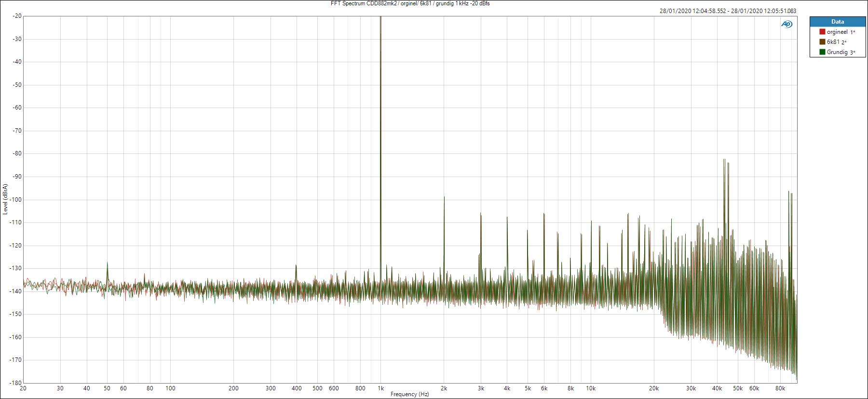Click the 1k tick on frequency axis
Image resolution: width=868 pixels, height=399 pixels.
coord(380,388)
